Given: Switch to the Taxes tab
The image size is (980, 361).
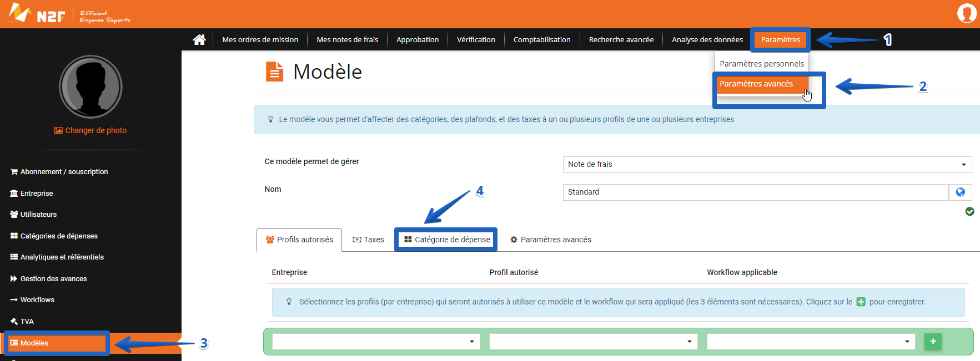Looking at the screenshot, I should [x=368, y=240].
